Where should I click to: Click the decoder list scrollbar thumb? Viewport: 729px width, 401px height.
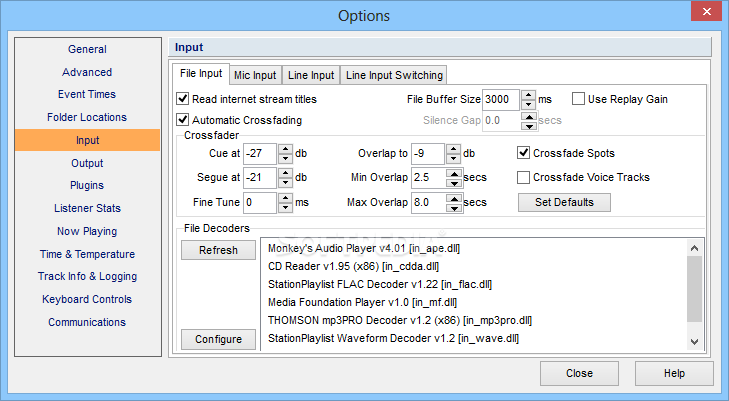click(x=695, y=289)
